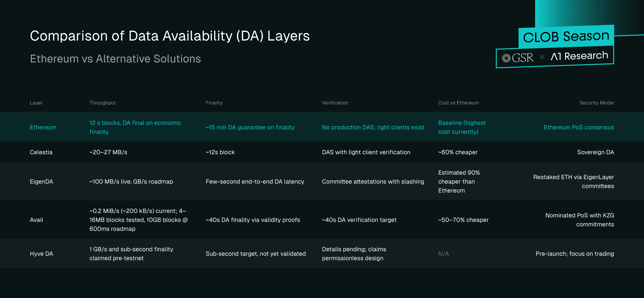Click '~40s DA finality via validity proofs'

click(253, 220)
